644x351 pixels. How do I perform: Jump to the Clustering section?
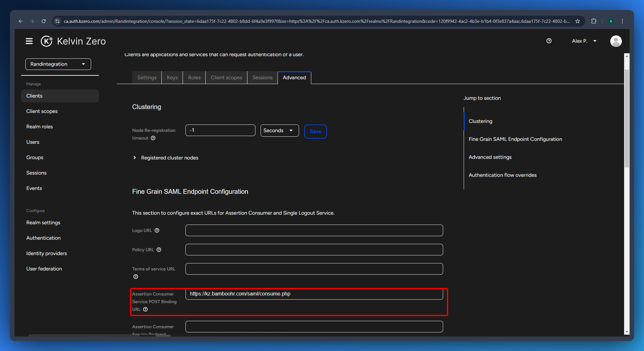(x=480, y=121)
